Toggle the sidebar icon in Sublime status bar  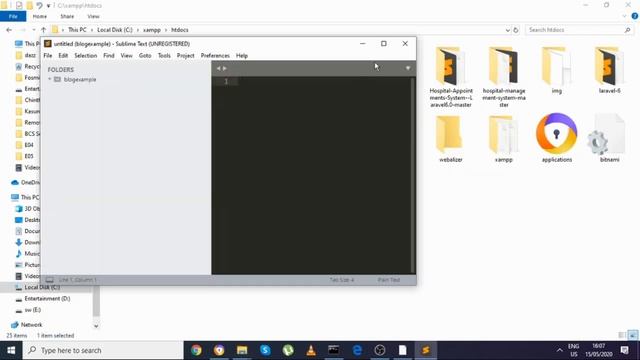[49, 280]
